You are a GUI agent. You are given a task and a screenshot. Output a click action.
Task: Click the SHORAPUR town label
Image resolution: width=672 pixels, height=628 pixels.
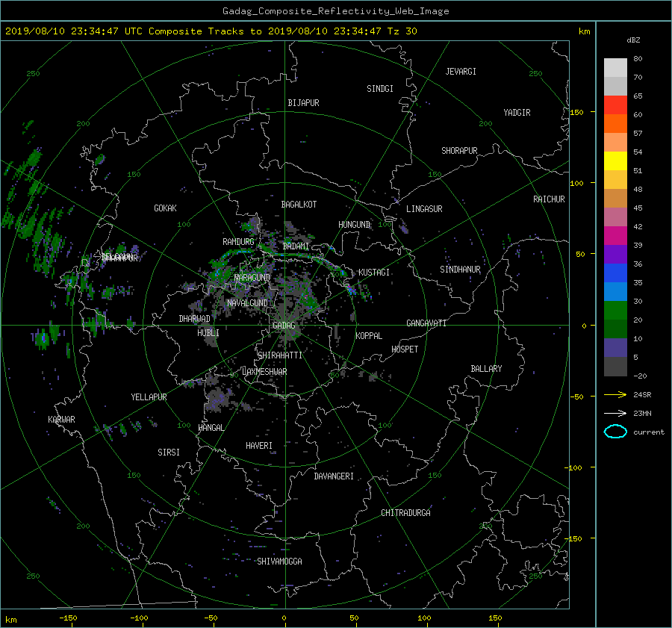[x=459, y=151]
